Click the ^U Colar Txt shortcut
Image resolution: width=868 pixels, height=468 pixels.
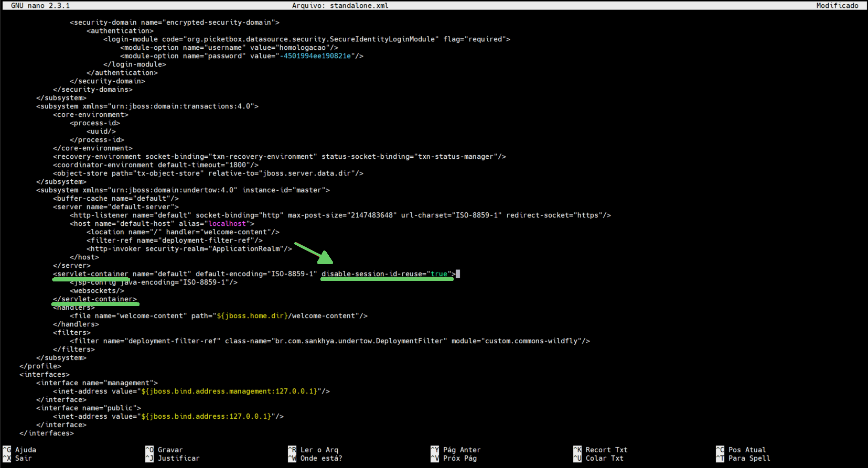pyautogui.click(x=598, y=458)
